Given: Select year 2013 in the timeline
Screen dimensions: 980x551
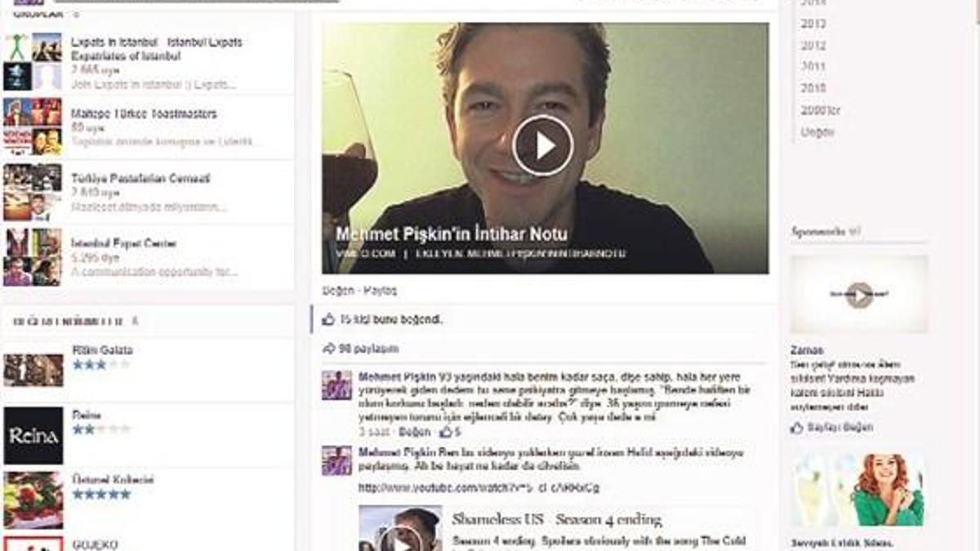Looking at the screenshot, I should (813, 24).
